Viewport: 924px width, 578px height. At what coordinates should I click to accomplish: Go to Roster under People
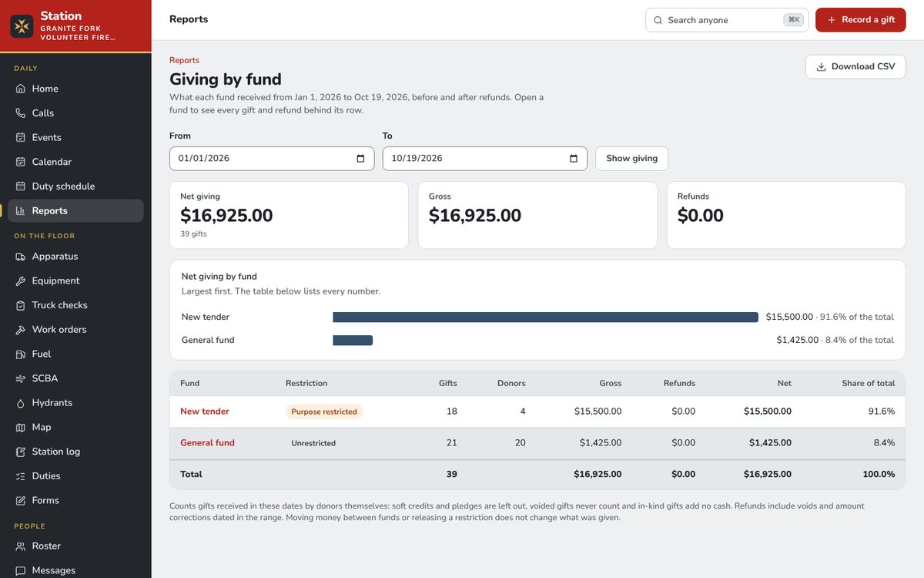75,546
